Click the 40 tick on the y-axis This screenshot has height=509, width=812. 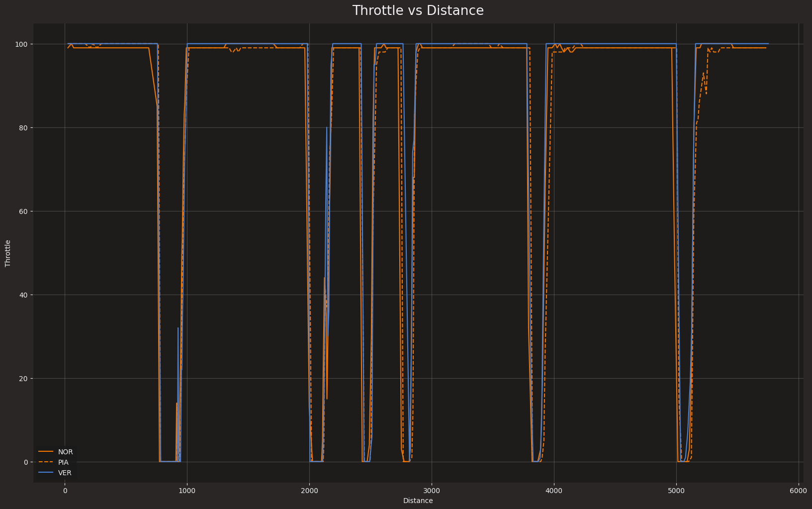point(24,295)
